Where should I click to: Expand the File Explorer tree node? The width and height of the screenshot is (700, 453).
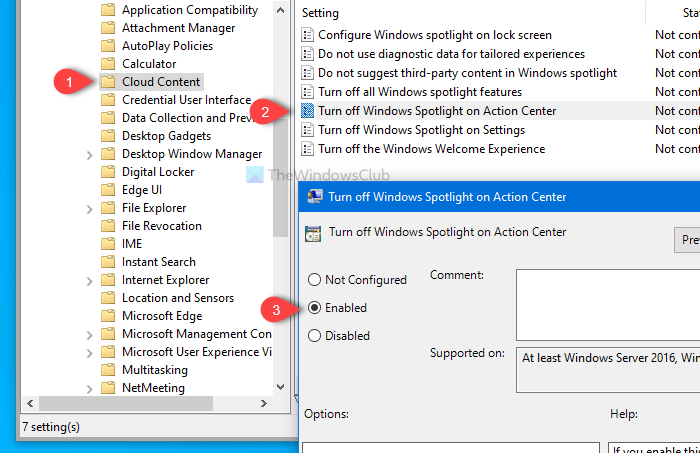pos(90,208)
